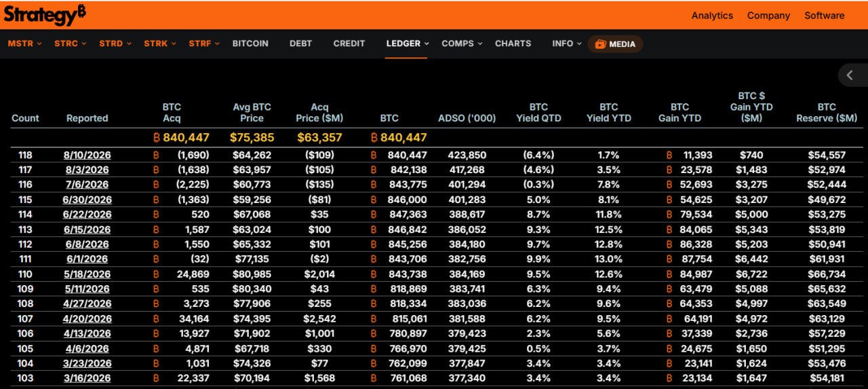Click the 5/18/2026 report link
The width and height of the screenshot is (868, 389).
pyautogui.click(x=87, y=274)
